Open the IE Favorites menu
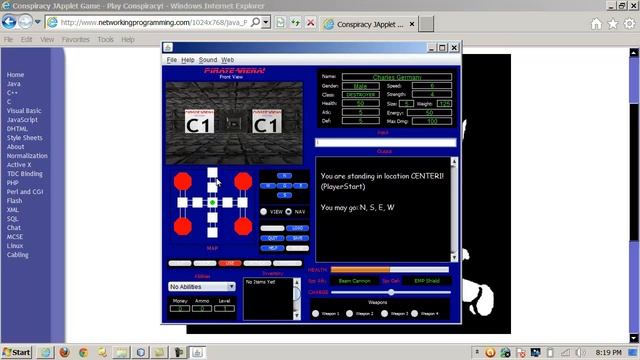This screenshot has height=360, width=640. 76,40
